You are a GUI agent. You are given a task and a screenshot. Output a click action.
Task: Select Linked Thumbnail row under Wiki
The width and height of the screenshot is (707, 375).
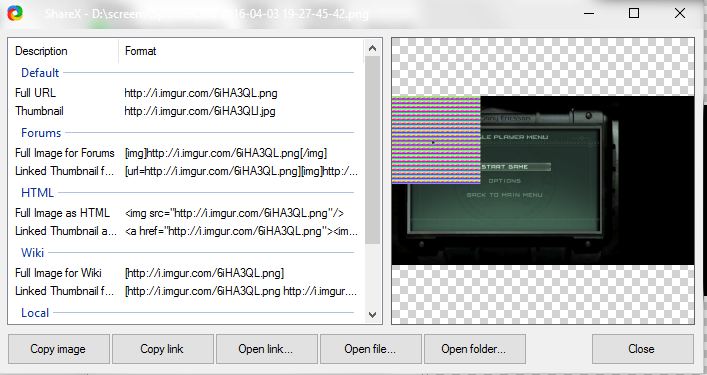(186, 291)
